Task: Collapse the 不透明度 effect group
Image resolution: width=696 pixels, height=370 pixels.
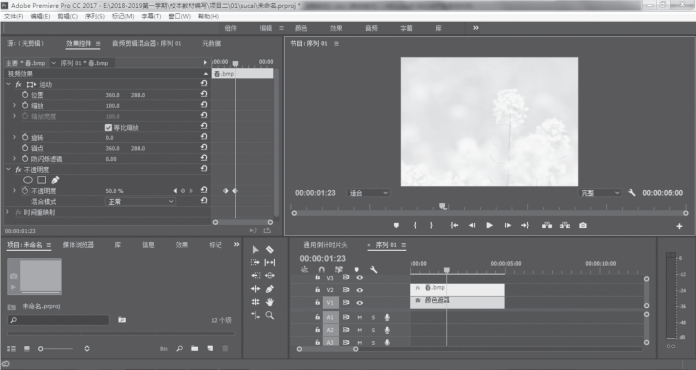Action: point(8,169)
